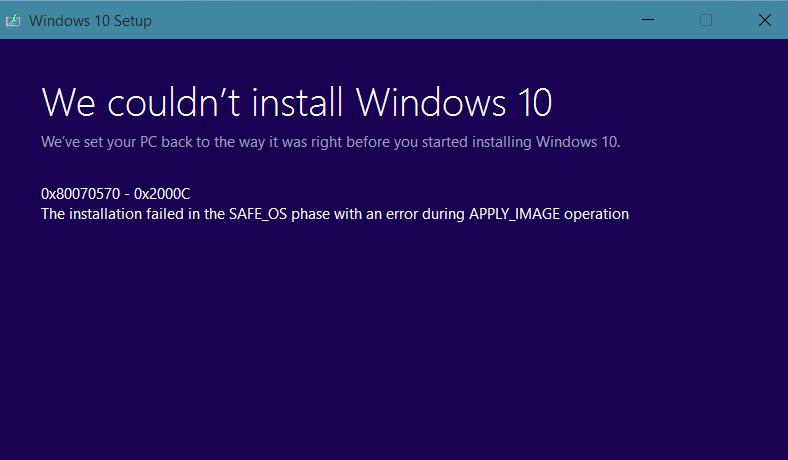The height and width of the screenshot is (460, 788).
Task: Click the 'We've set your PC back' subtitle
Action: 331,142
